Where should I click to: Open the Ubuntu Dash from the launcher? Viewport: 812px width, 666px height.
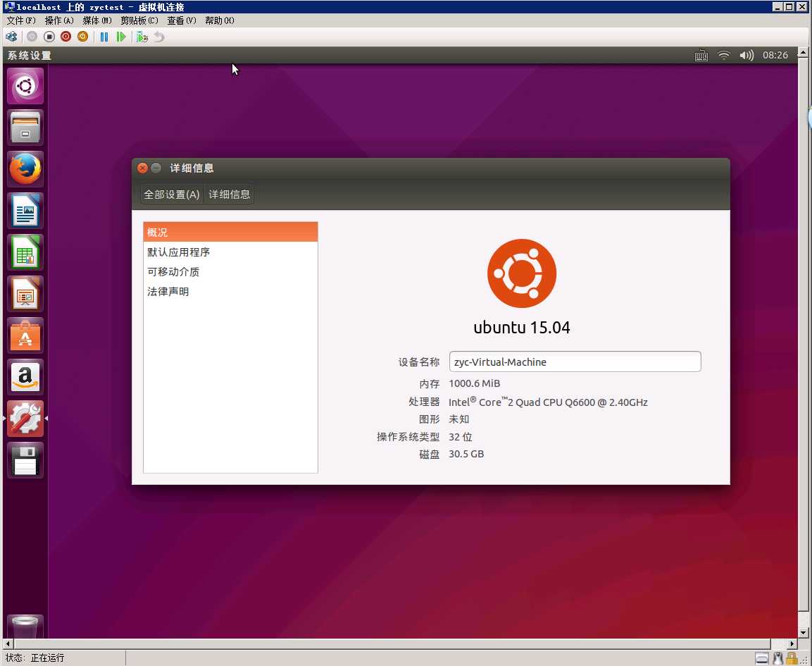(25, 86)
